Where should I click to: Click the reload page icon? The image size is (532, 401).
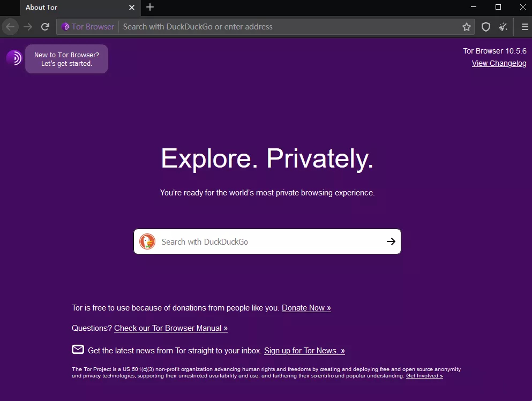coord(45,27)
